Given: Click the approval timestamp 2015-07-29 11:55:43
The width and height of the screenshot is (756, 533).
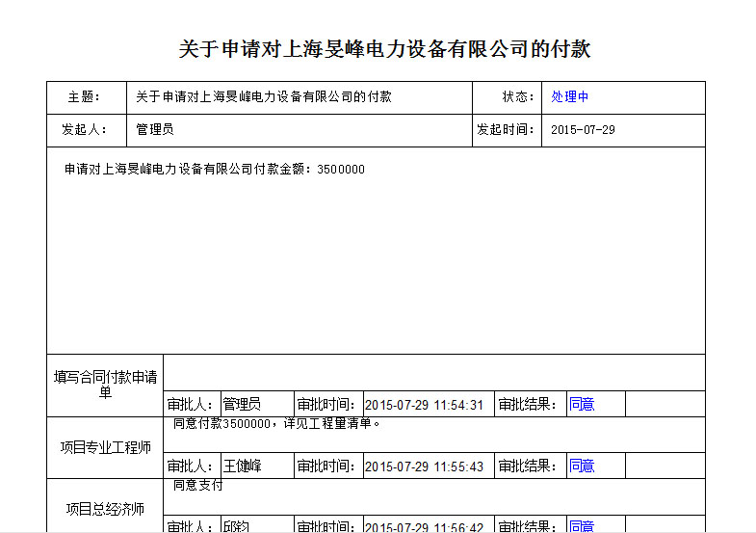Looking at the screenshot, I should (424, 466).
